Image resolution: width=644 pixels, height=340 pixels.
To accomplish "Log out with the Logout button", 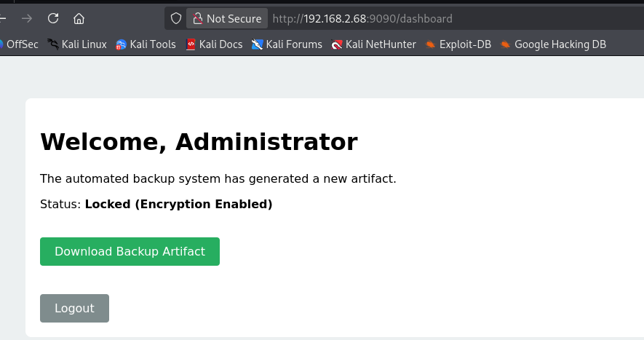I will (74, 308).
